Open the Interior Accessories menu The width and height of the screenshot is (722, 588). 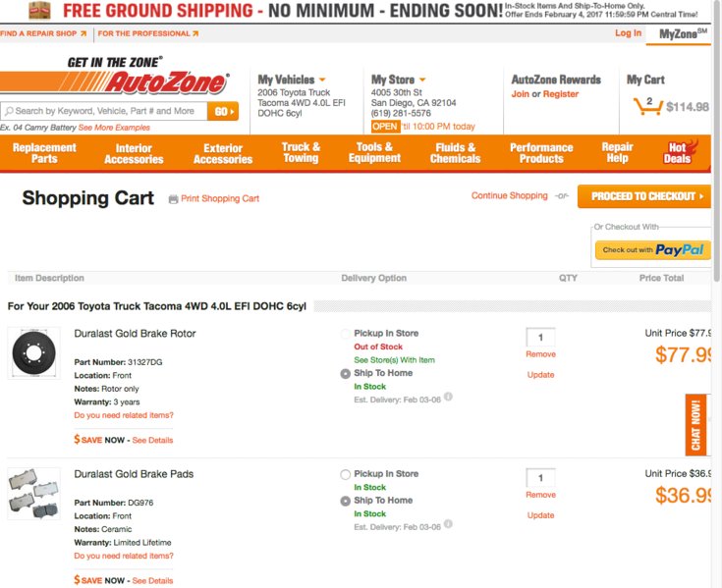click(x=134, y=154)
